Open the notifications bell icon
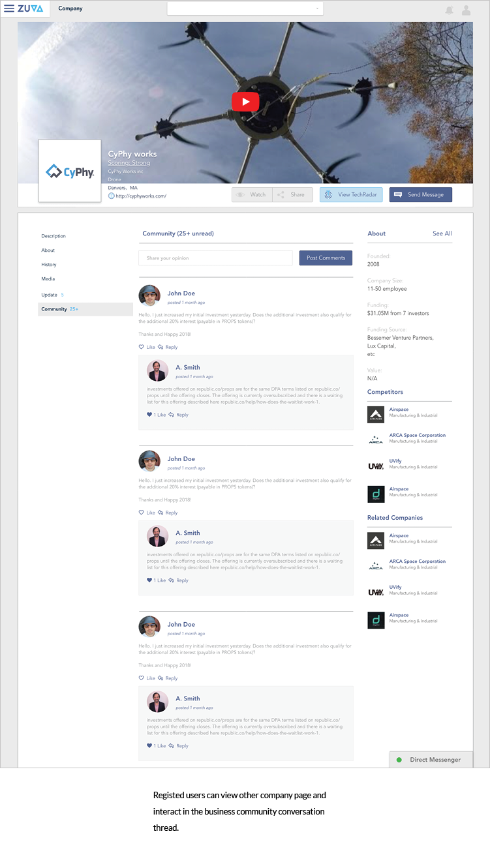The width and height of the screenshot is (490, 868). click(450, 10)
